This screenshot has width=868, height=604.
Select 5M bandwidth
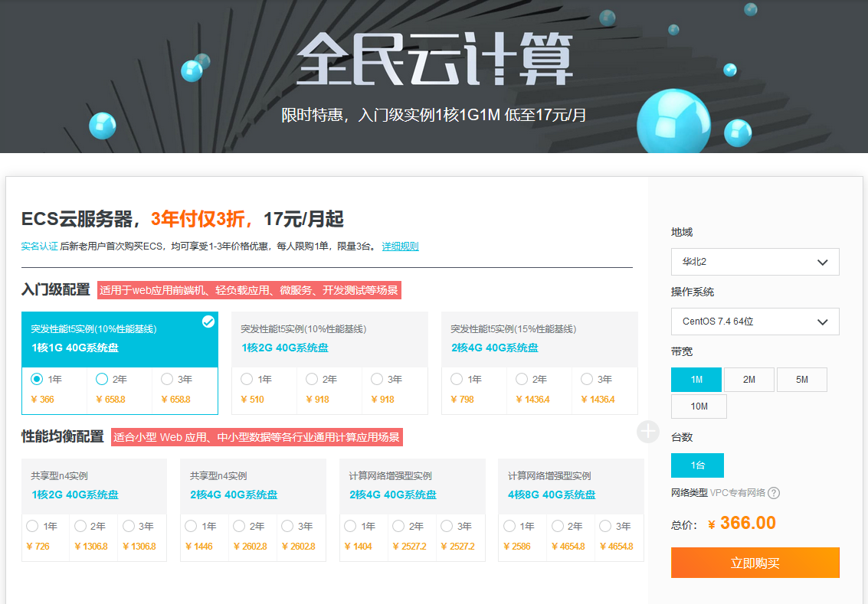(801, 378)
